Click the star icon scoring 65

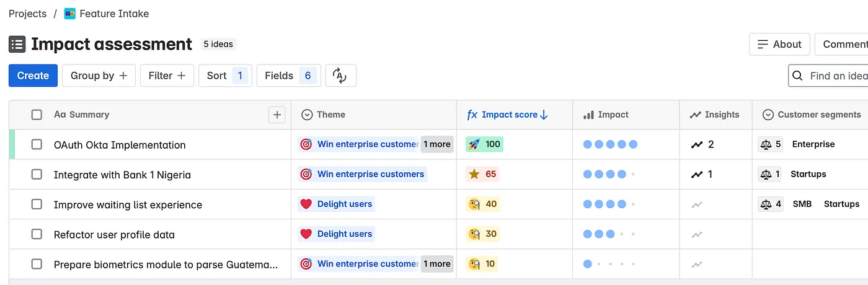pyautogui.click(x=474, y=174)
